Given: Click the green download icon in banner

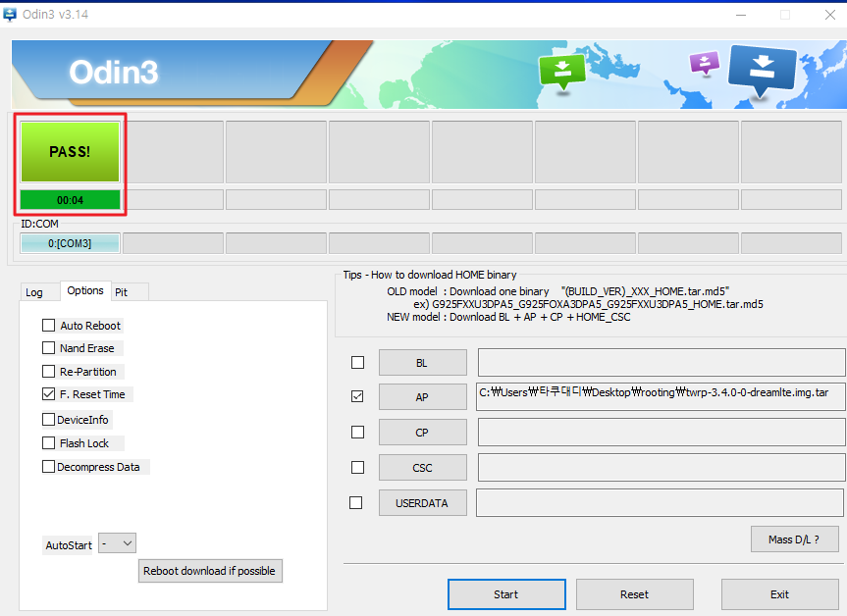Looking at the screenshot, I should coord(562,73).
